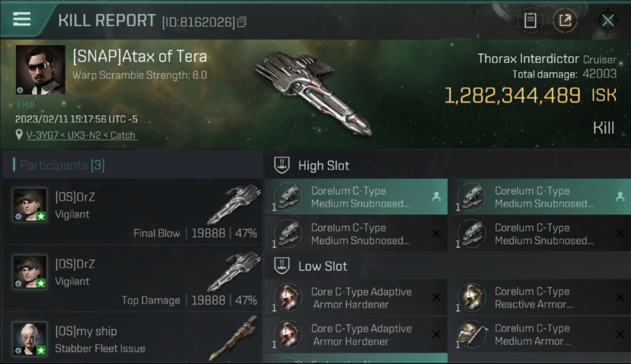Screen dimensions: 631x364
Task: Open the Participants section header
Action: click(62, 165)
